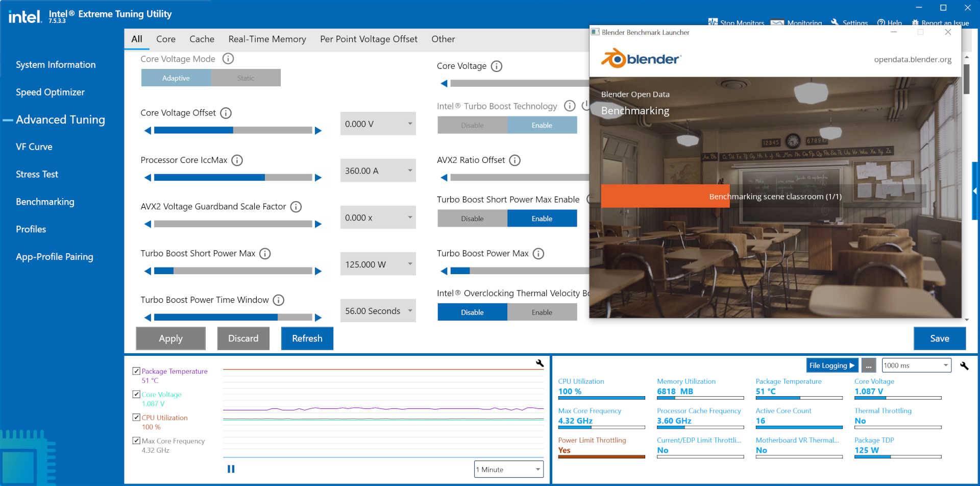Open Speed Optimizer in sidebar
Image resolution: width=980 pixels, height=486 pixels.
[x=50, y=92]
